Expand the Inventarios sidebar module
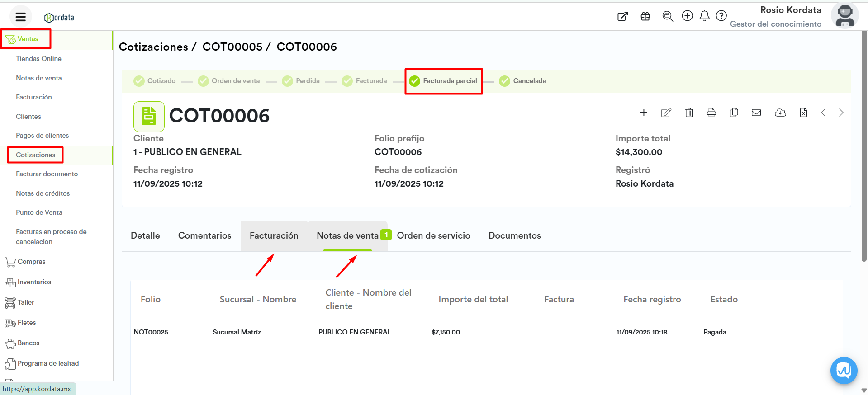The height and width of the screenshot is (395, 868). (34, 282)
